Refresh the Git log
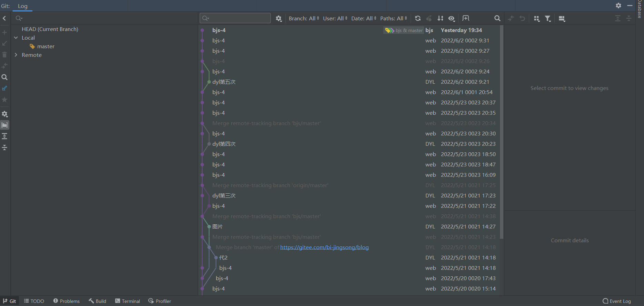644x306 pixels. pyautogui.click(x=418, y=18)
